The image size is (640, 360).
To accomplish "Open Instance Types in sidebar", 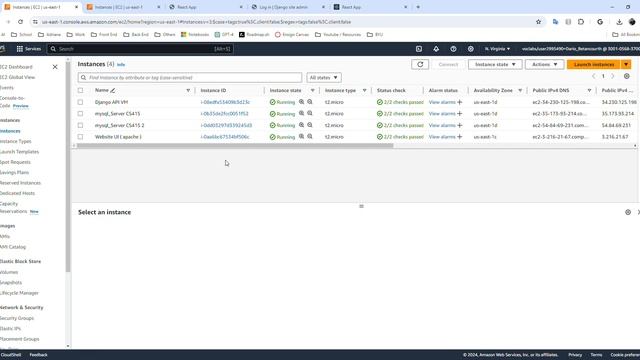I will pyautogui.click(x=16, y=141).
